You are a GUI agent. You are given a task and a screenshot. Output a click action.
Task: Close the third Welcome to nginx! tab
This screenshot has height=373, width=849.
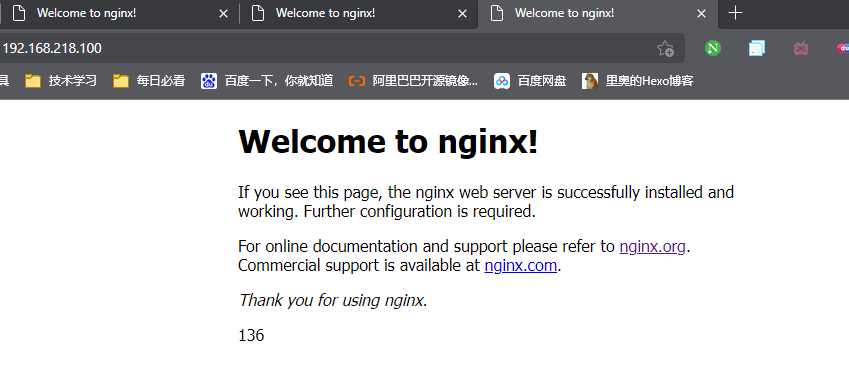[x=701, y=14]
